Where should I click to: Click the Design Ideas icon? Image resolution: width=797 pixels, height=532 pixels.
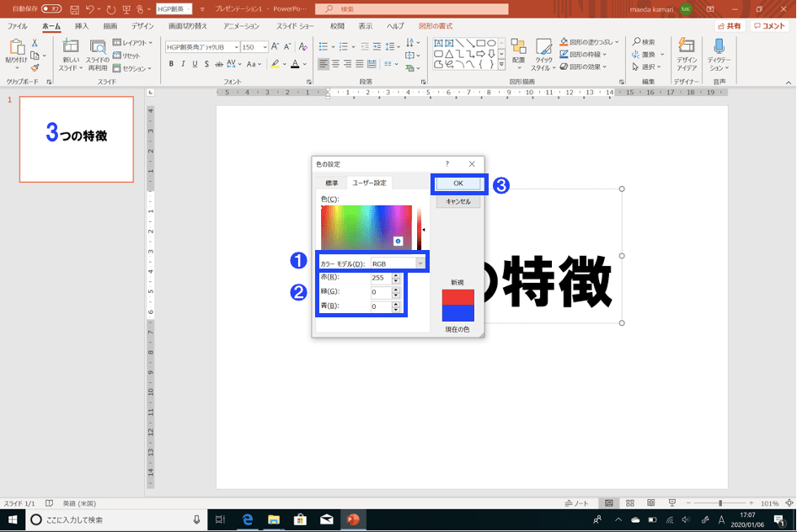pyautogui.click(x=686, y=46)
